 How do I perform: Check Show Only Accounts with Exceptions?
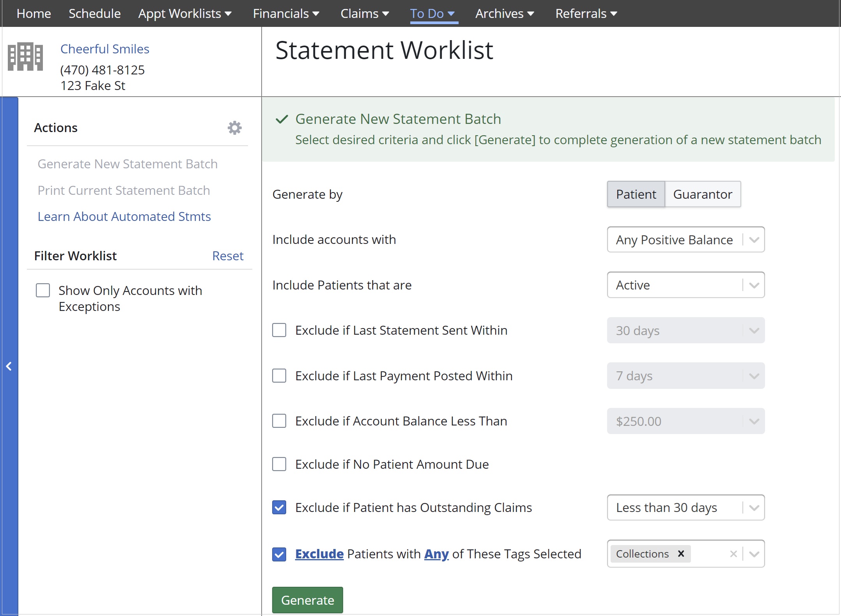pyautogui.click(x=43, y=291)
